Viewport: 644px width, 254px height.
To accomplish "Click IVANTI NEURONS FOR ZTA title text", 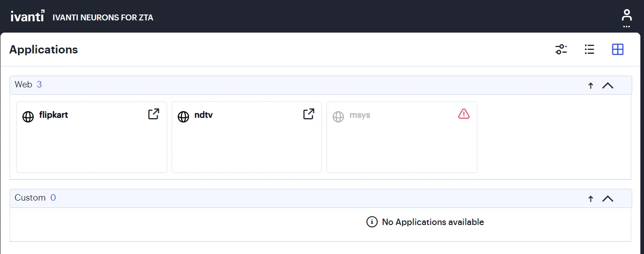I will click(x=103, y=18).
